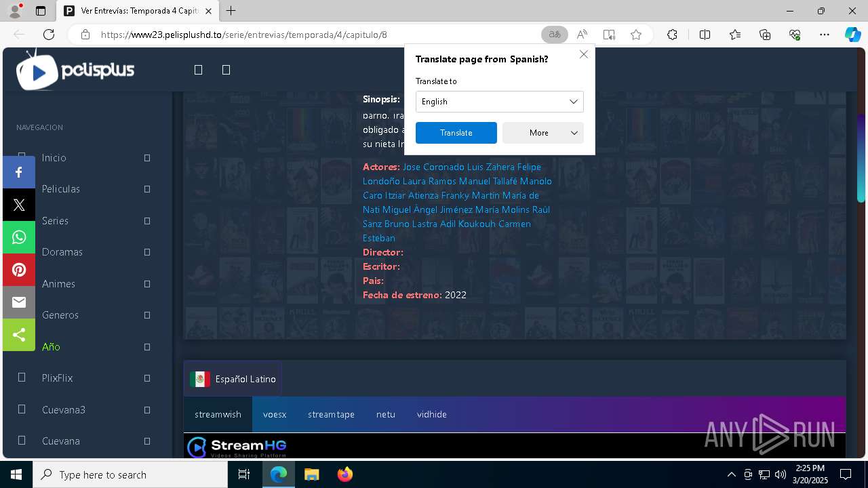868x488 pixels.
Task: Click the Pinterest share icon
Action: coord(19,270)
